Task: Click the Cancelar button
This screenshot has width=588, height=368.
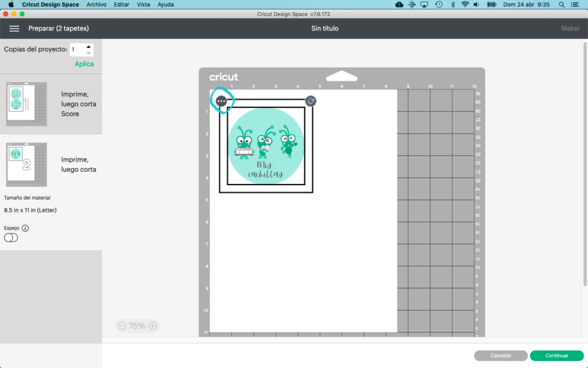Action: coord(501,355)
